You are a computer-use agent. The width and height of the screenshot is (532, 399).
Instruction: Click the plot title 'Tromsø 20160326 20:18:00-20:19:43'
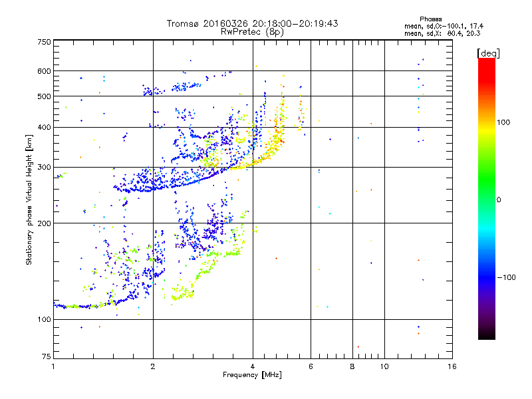[252, 23]
